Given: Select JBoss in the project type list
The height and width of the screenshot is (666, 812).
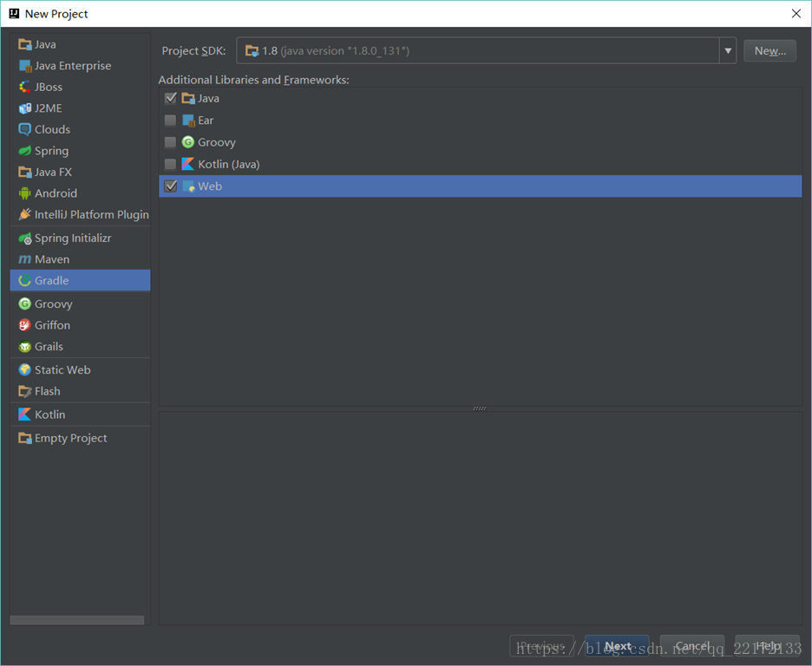Looking at the screenshot, I should click(81, 87).
